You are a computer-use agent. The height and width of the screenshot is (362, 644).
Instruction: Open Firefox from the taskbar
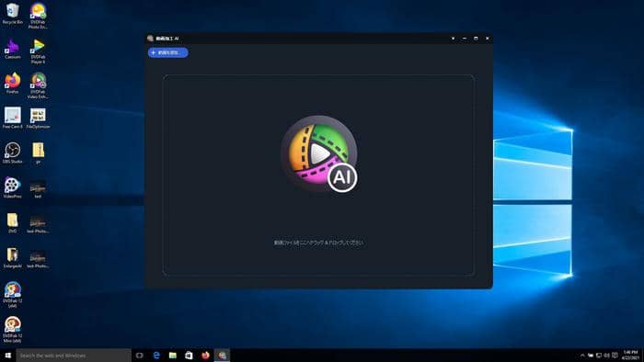(205, 355)
